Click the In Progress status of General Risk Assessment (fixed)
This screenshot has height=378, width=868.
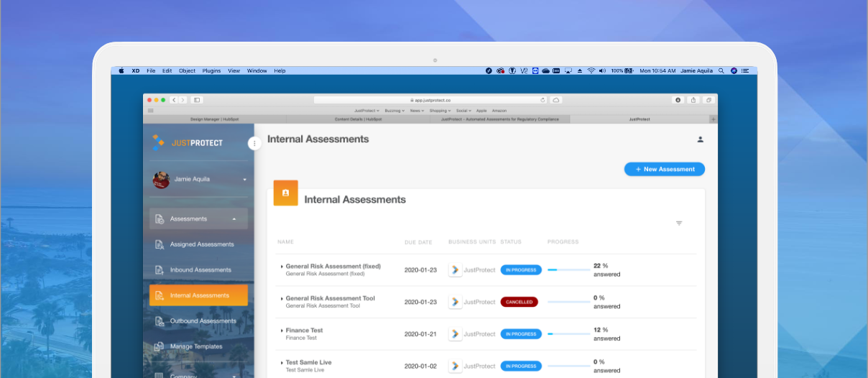521,270
